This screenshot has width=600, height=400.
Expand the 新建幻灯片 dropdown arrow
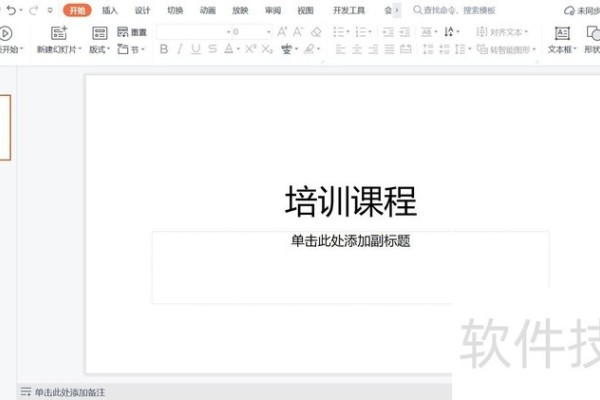point(80,49)
